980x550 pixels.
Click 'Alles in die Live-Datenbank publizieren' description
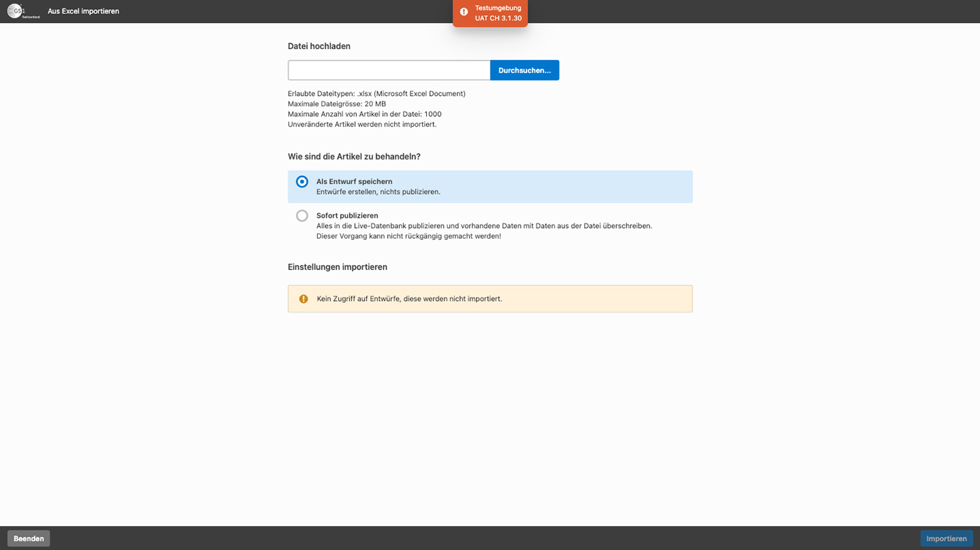[x=484, y=226]
